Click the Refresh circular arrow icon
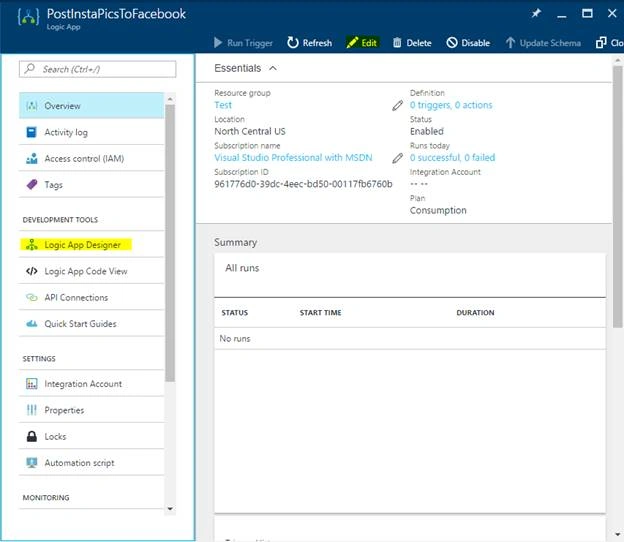This screenshot has height=542, width=624. click(292, 43)
